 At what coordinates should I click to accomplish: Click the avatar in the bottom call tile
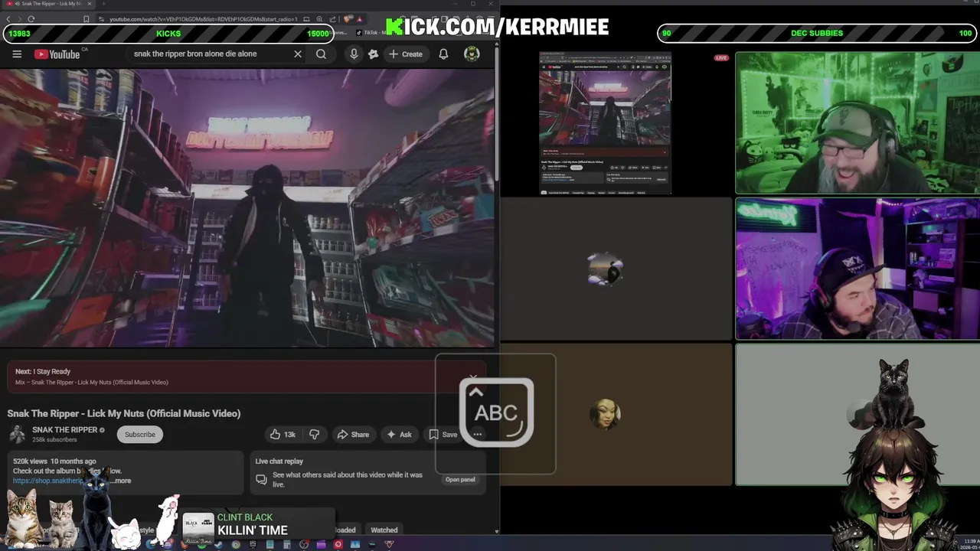pyautogui.click(x=605, y=414)
